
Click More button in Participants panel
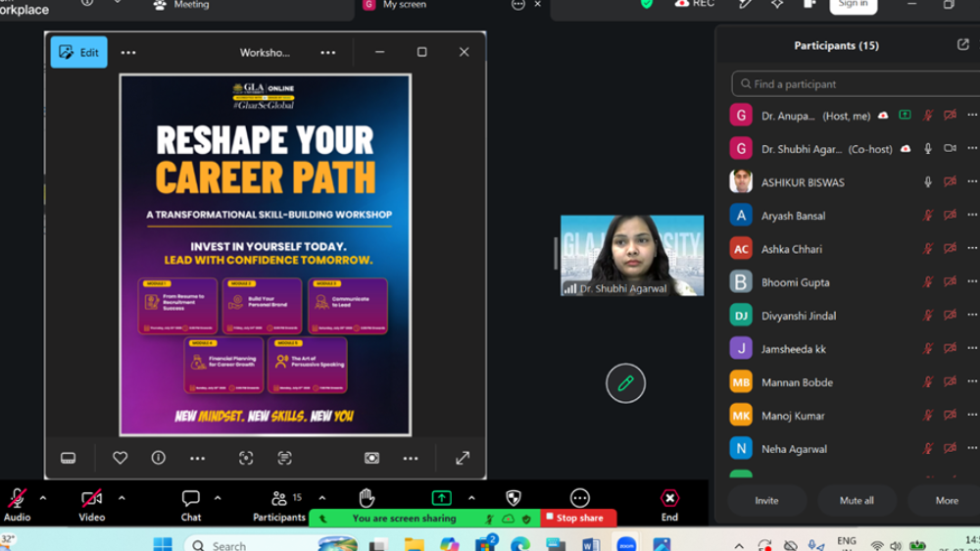click(x=947, y=500)
